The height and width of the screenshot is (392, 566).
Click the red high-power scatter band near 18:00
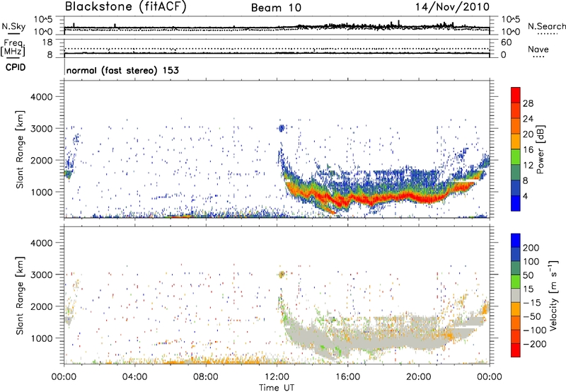coord(383,198)
